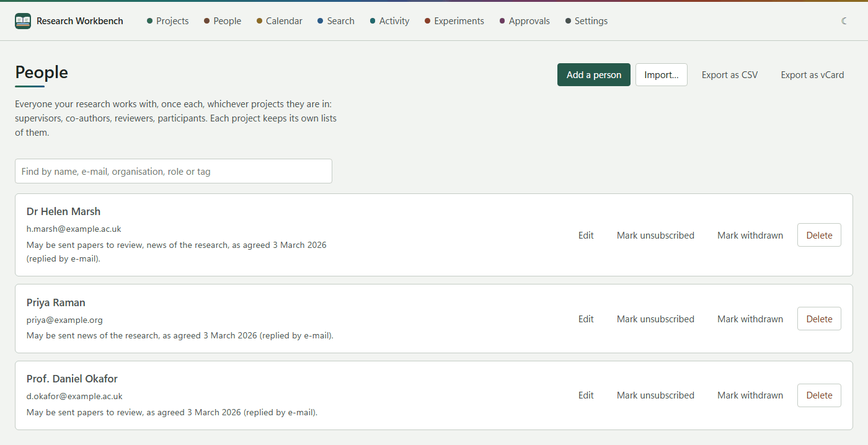The height and width of the screenshot is (445, 868).
Task: Edit Dr Helen Marsh's record
Action: 586,236
